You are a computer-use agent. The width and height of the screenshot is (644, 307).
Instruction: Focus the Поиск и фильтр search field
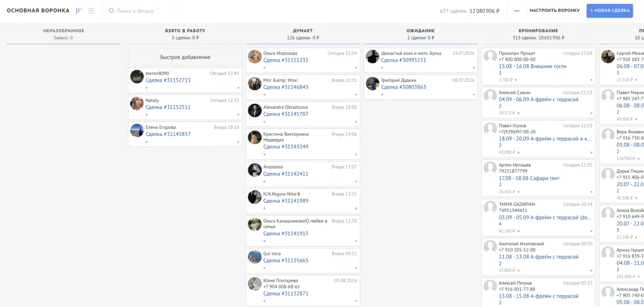[x=136, y=11]
